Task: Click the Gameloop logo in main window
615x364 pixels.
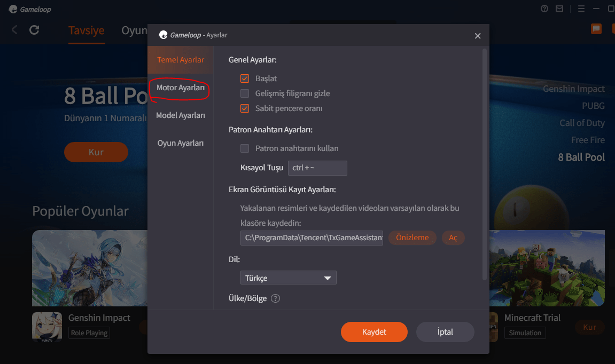Action: coord(30,9)
